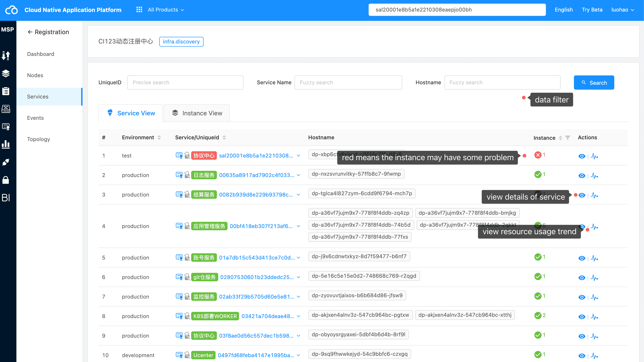This screenshot has width=644, height=362.
Task: Focus the UniqueID precise search field
Action: [185, 83]
